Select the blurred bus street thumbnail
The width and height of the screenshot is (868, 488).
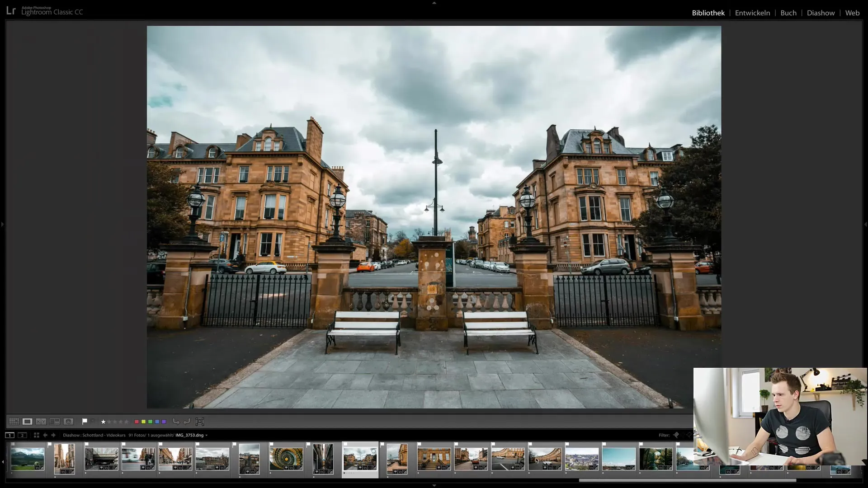tap(138, 459)
